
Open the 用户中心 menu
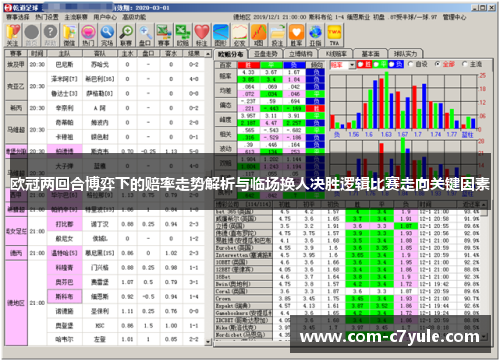pyautogui.click(x=105, y=17)
